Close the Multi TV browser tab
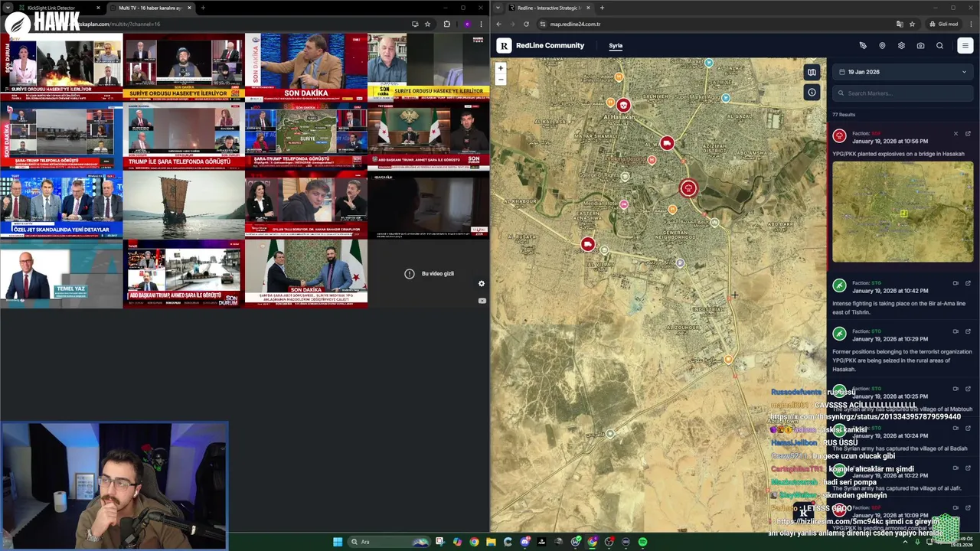Image resolution: width=980 pixels, height=551 pixels. click(189, 8)
